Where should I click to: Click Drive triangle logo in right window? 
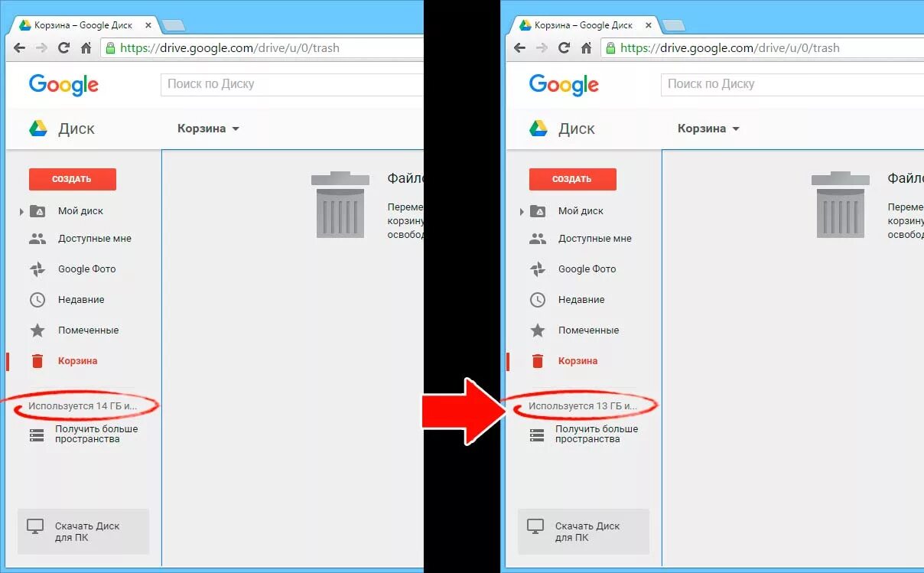click(x=538, y=129)
